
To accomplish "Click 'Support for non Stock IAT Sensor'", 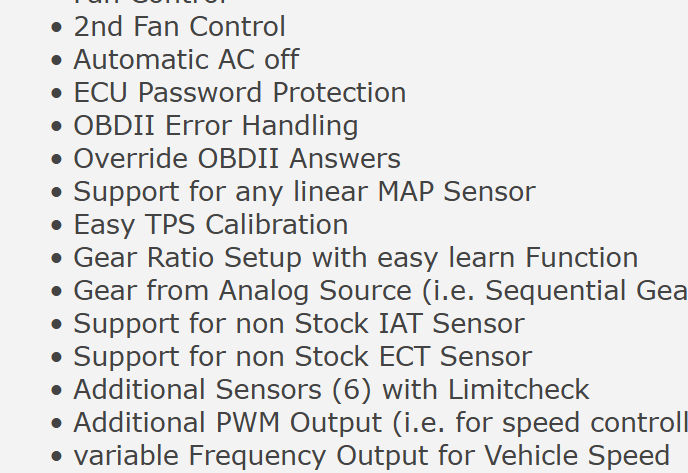I will 298,324.
